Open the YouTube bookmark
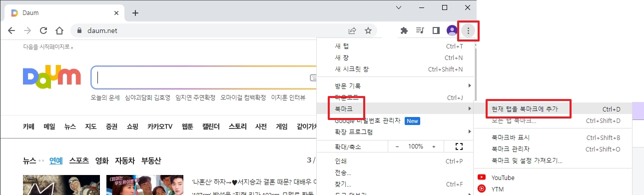The height and width of the screenshot is (195, 644). coord(554,177)
